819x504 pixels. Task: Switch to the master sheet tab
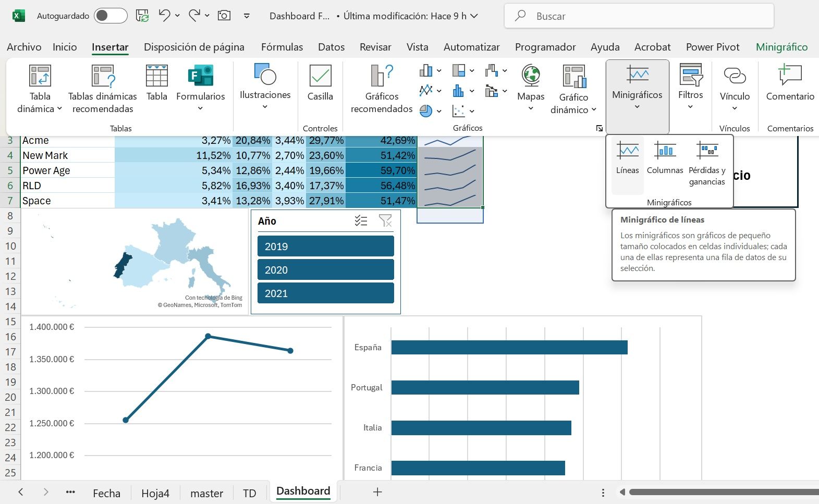(x=207, y=493)
